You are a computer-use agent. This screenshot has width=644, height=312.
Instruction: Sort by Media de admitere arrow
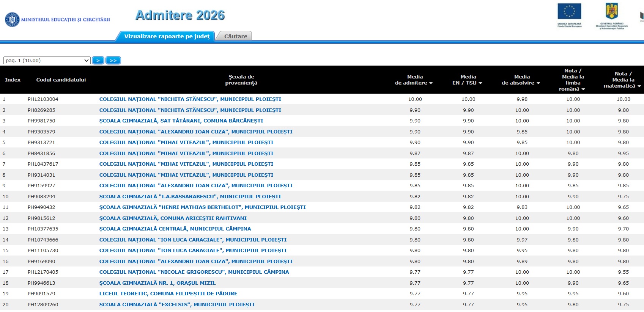pos(431,83)
